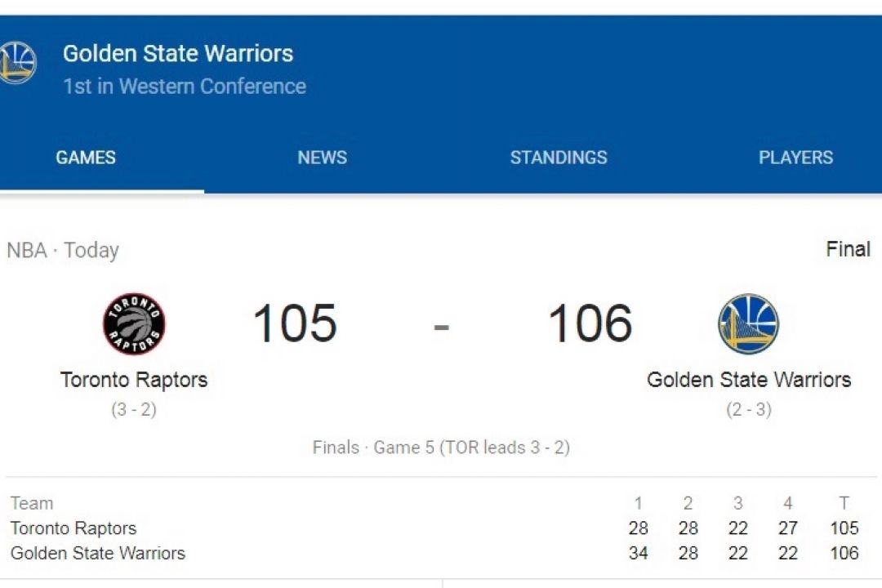Click the 'Final' game status label
Viewport: 882px width, 588px height.
849,249
